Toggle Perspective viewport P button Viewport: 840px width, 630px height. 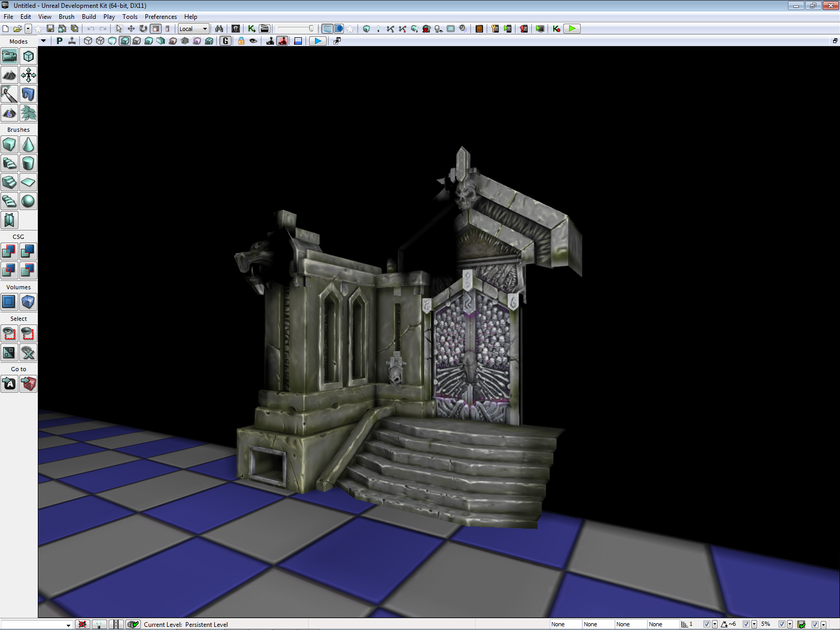[59, 41]
